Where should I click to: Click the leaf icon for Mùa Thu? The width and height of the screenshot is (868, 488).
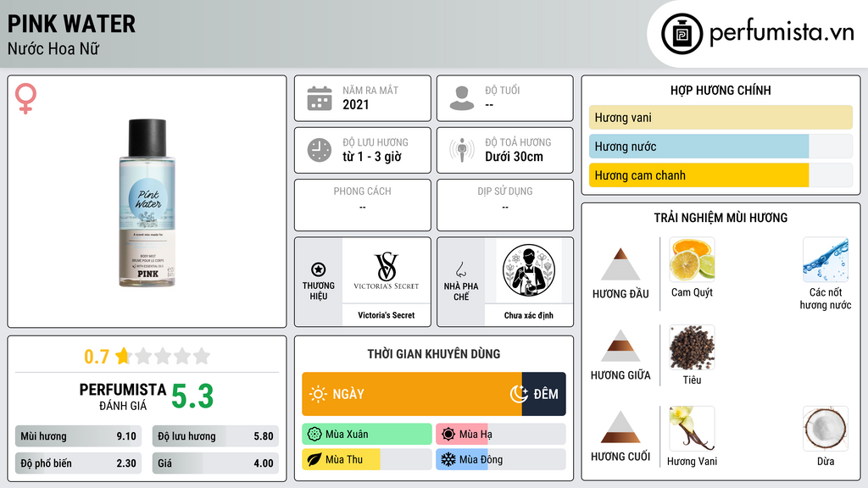click(x=314, y=459)
